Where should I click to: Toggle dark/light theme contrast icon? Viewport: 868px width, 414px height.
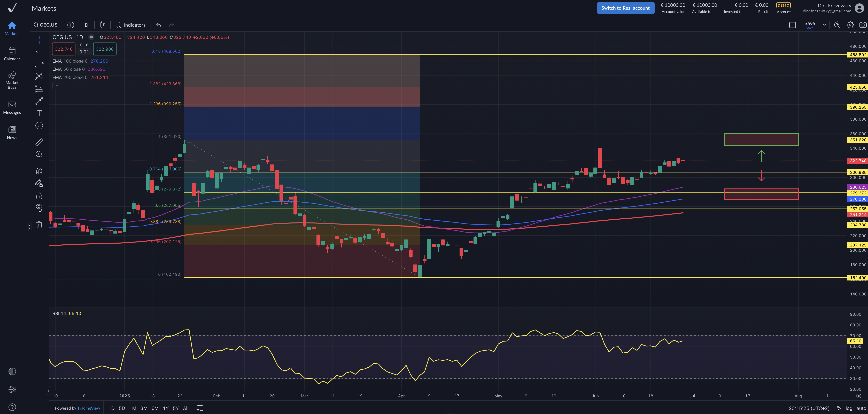coord(12,371)
